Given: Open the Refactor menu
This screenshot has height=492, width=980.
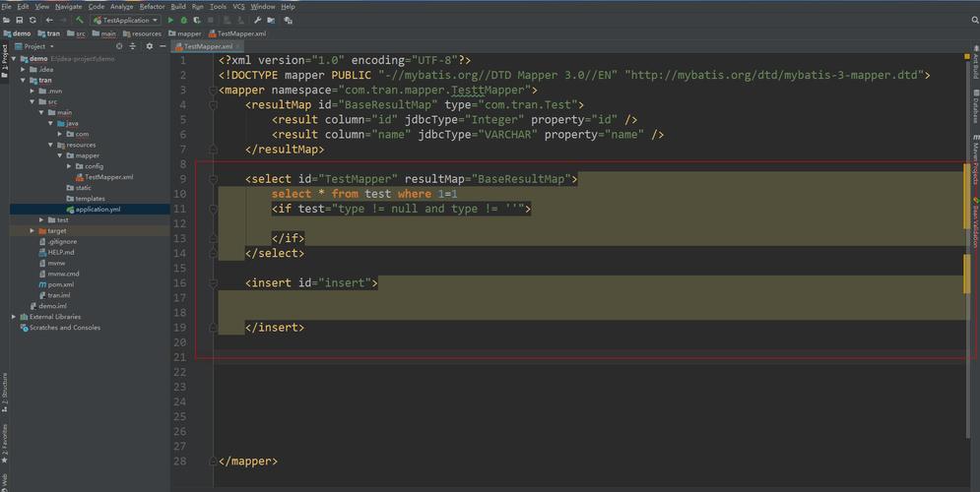Looking at the screenshot, I should 152,6.
